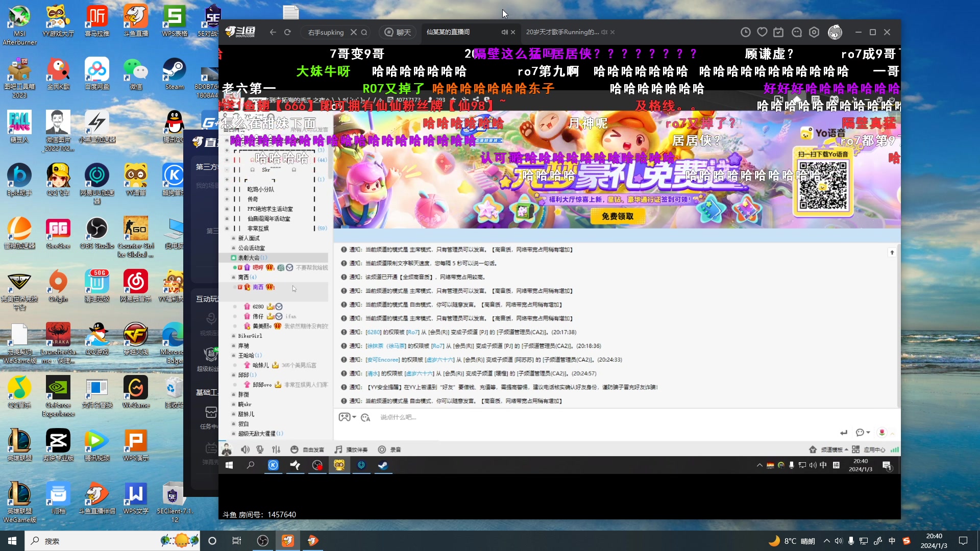This screenshot has height=551, width=980.
Task: Select the Origin desktop icon
Action: [58, 286]
